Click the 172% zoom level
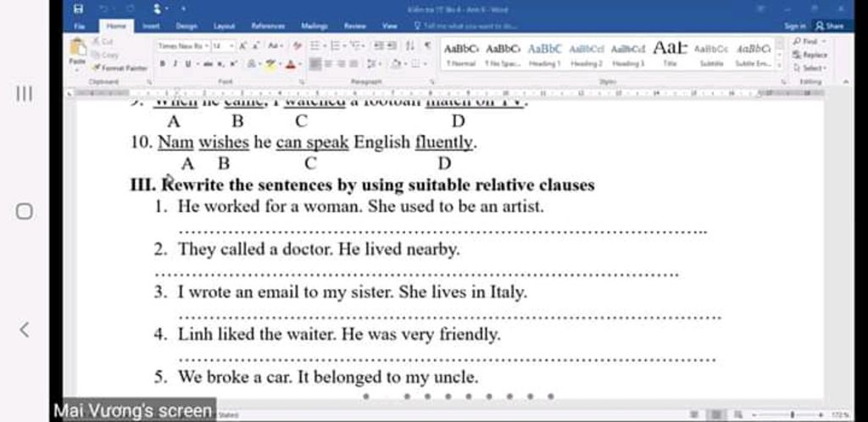 [x=838, y=414]
